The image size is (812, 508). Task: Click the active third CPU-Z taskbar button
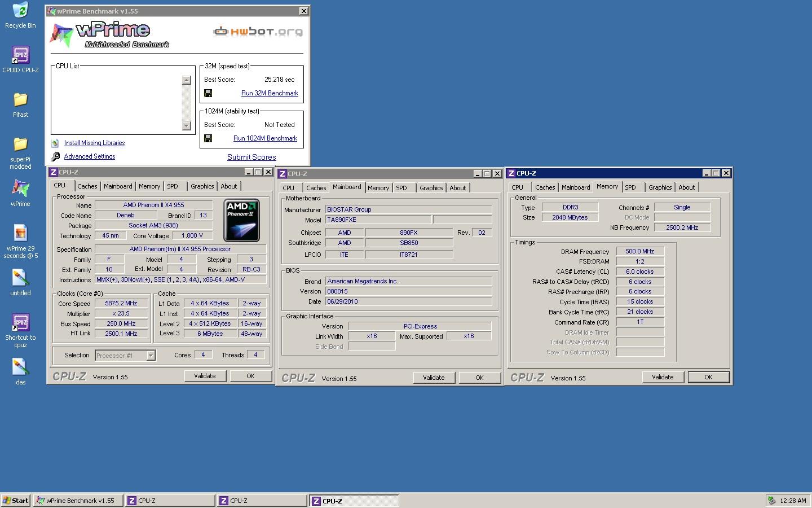pos(354,501)
